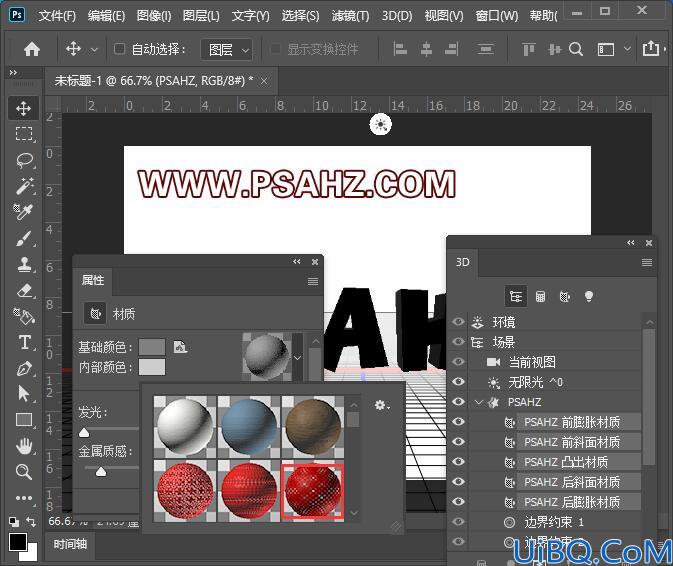Open the 编辑(E) menu
The image size is (673, 566).
(106, 16)
